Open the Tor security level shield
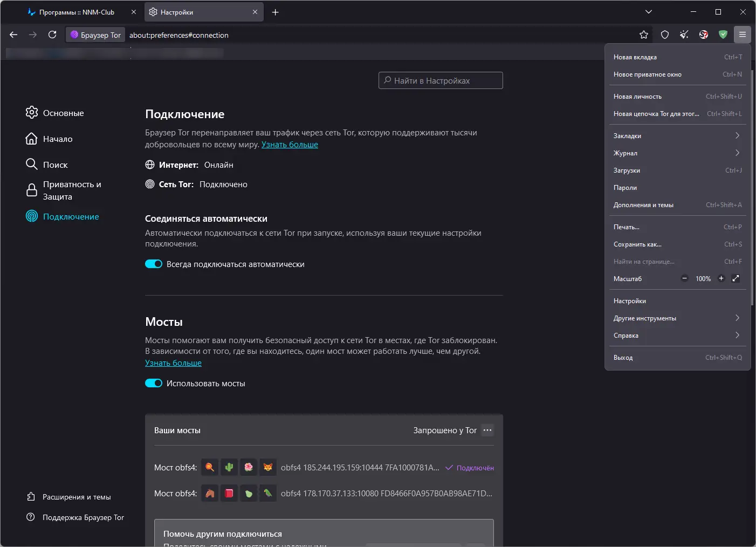Screen dimensions: 756x547 665,35
